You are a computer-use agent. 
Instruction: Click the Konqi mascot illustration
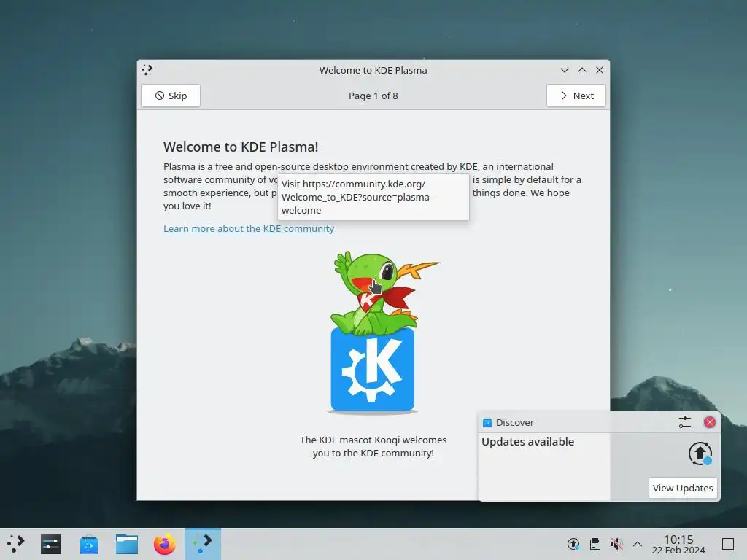tap(373, 332)
